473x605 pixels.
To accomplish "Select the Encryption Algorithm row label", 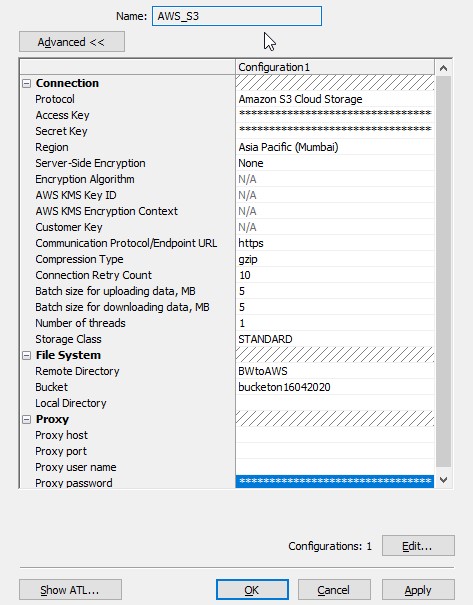I will [85, 179].
